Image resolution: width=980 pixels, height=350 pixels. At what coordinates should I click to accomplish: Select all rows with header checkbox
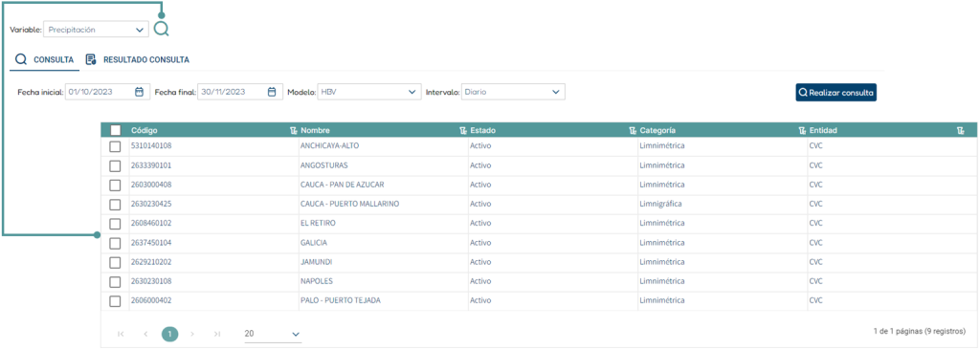115,131
